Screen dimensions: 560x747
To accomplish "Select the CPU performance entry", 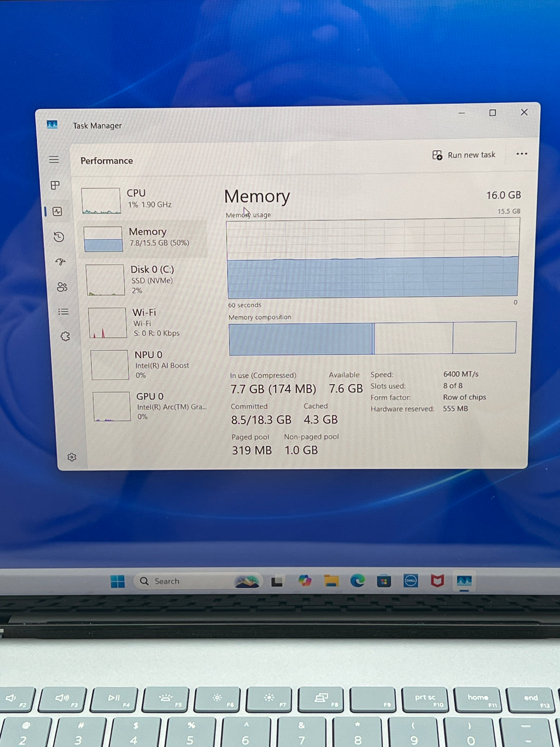I will pyautogui.click(x=142, y=200).
